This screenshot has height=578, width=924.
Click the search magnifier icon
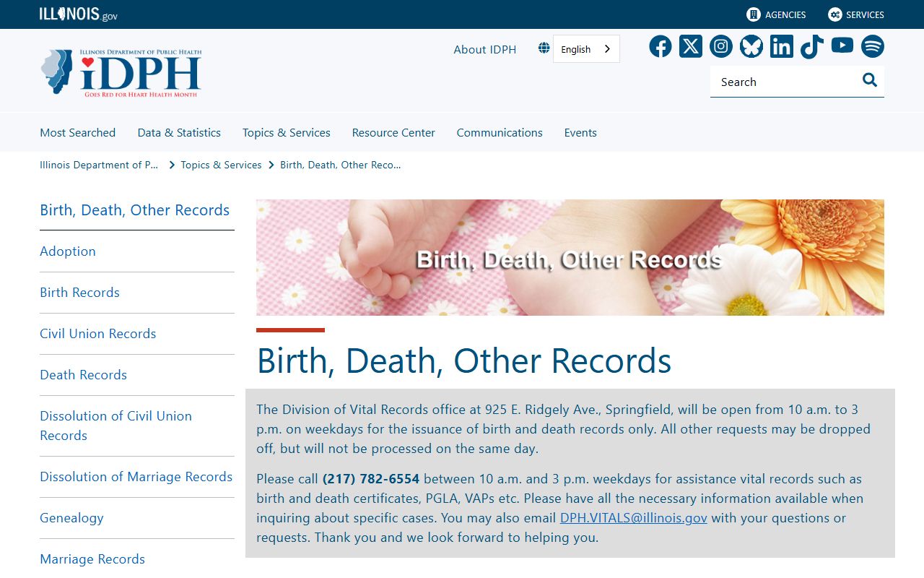point(870,80)
